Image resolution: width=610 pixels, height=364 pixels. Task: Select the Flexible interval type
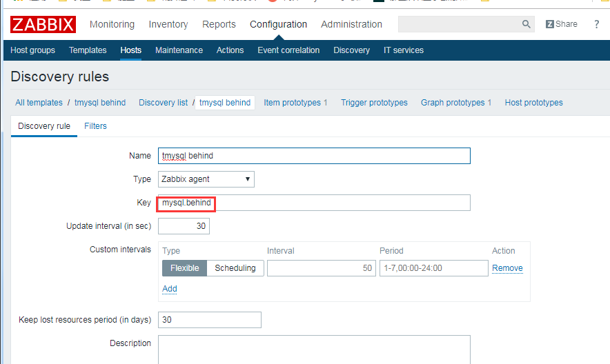184,268
